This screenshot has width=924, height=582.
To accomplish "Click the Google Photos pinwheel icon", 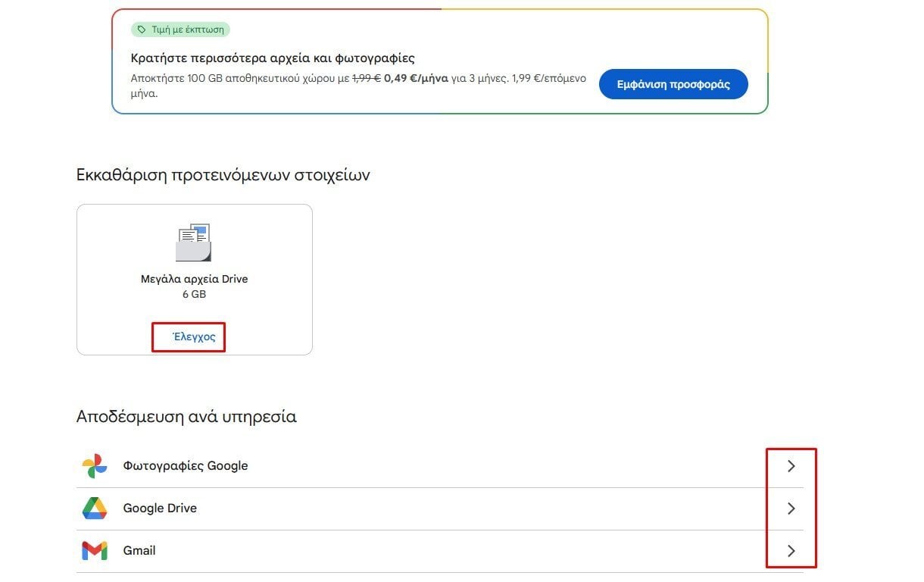I will pos(95,466).
